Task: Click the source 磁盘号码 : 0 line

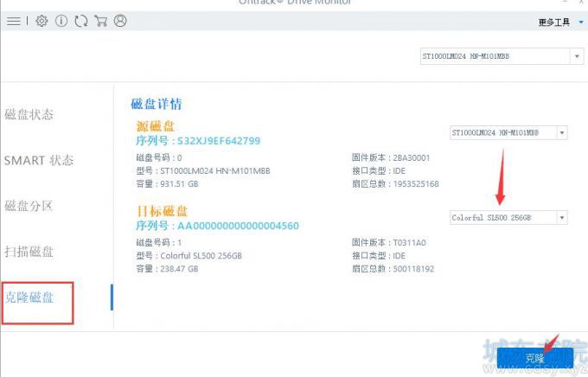Action: click(159, 157)
